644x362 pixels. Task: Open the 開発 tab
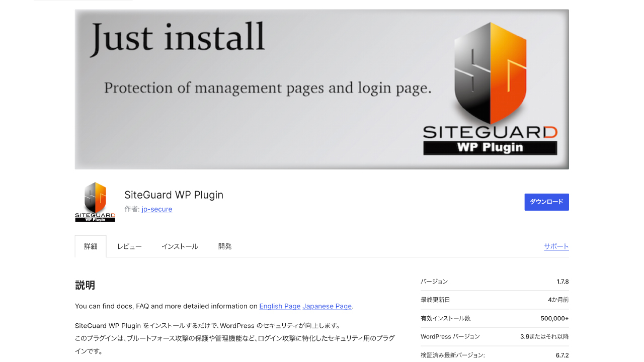tap(225, 246)
